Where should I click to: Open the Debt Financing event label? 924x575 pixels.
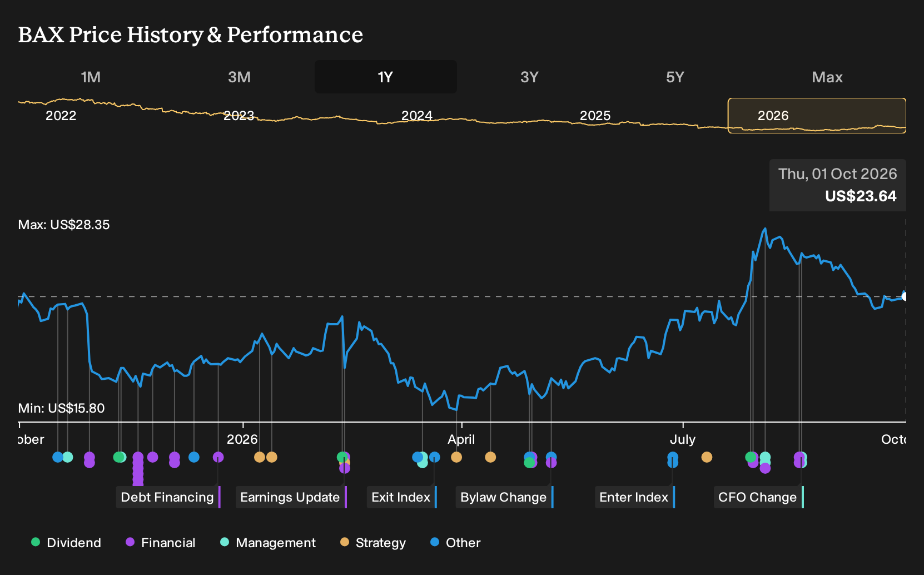168,497
